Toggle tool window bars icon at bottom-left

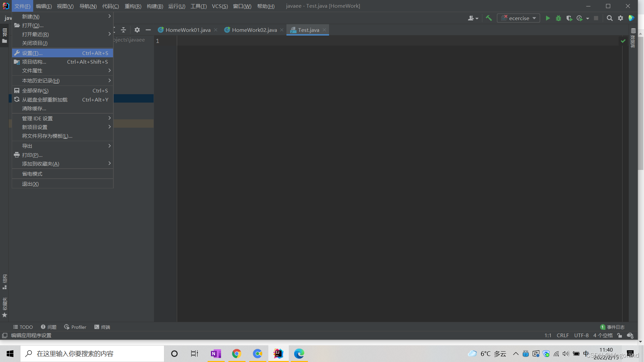pos(5,335)
